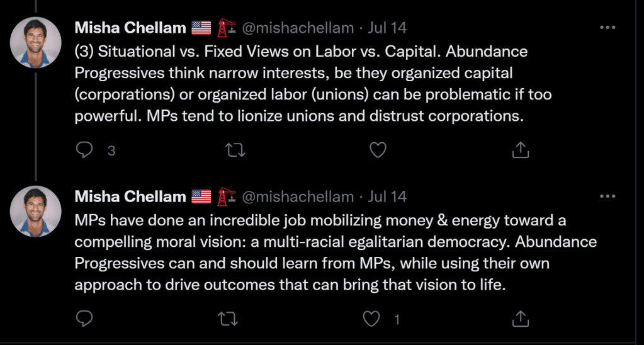Share the moral vision tweet
This screenshot has height=345, width=644.
pyautogui.click(x=520, y=319)
